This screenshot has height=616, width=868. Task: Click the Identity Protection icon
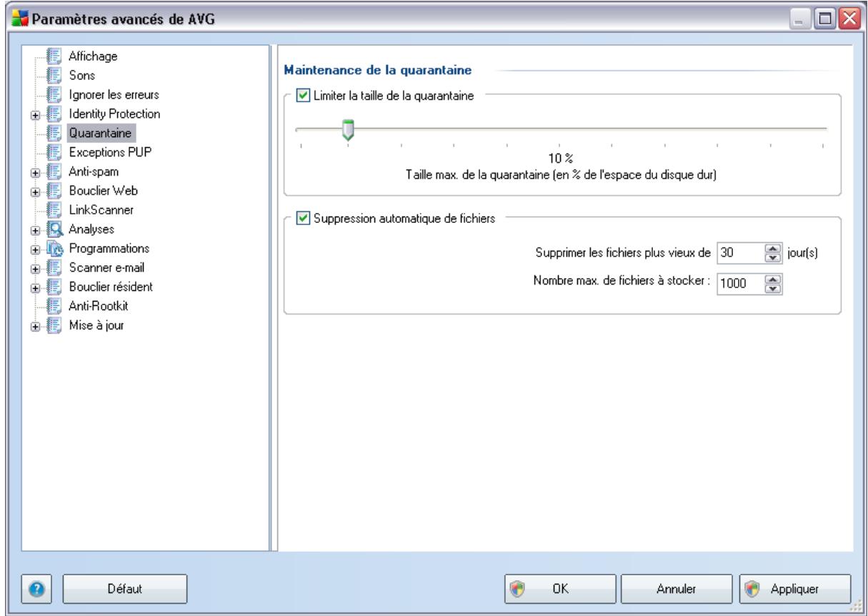tap(54, 114)
